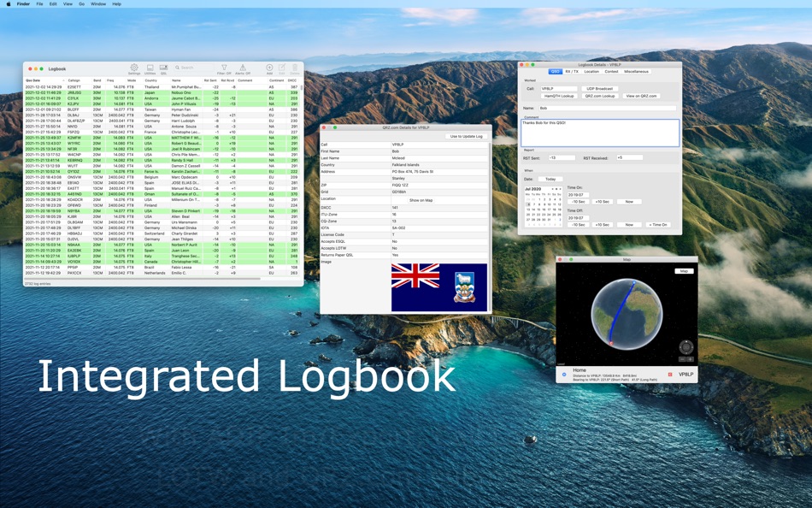Click the Apple menu icon
The width and height of the screenshot is (812, 508).
click(x=9, y=3)
